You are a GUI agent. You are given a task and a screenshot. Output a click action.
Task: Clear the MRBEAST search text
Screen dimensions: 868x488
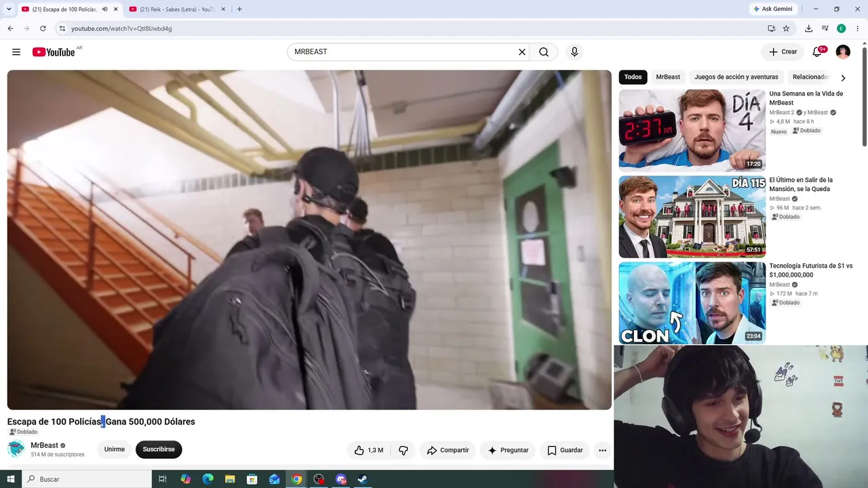point(522,52)
